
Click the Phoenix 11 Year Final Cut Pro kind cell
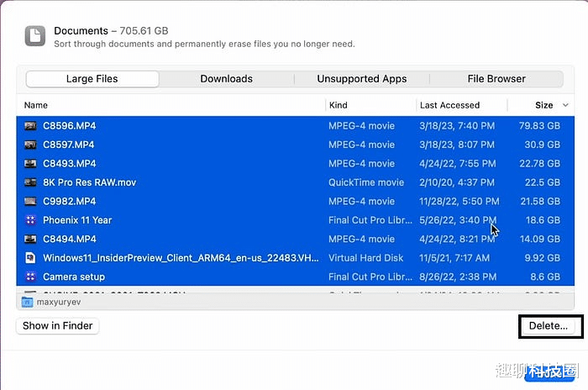[370, 220]
